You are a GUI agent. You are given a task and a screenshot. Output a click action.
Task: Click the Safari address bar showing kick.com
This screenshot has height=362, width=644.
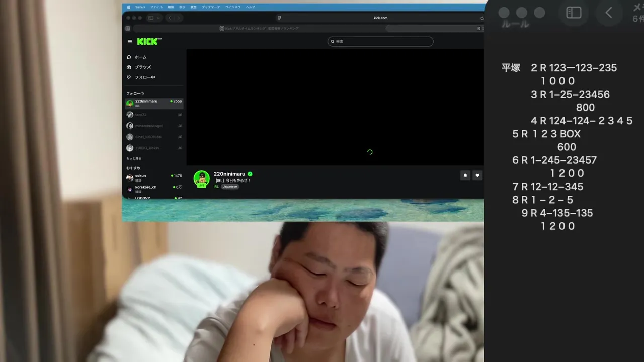380,18
